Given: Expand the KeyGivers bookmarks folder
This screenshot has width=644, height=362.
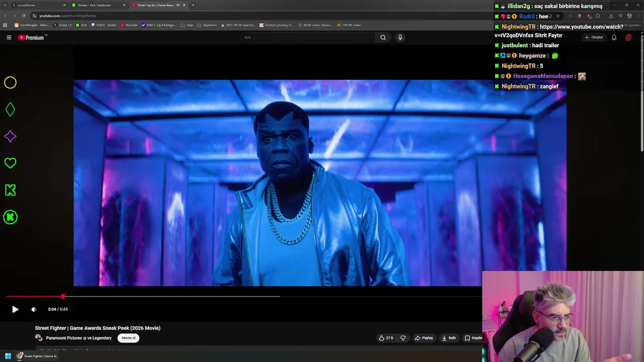Looking at the screenshot, I should coord(207,25).
